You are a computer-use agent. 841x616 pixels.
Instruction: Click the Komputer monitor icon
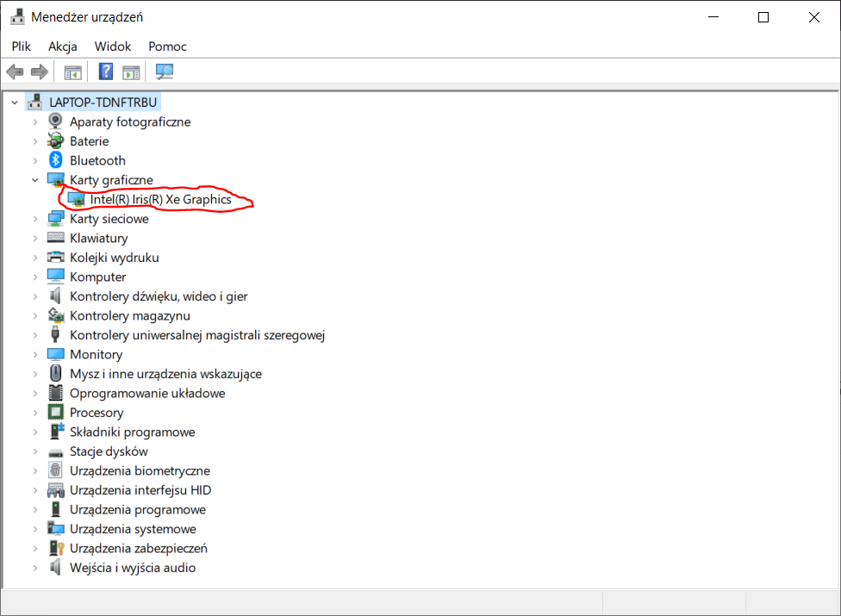click(56, 276)
